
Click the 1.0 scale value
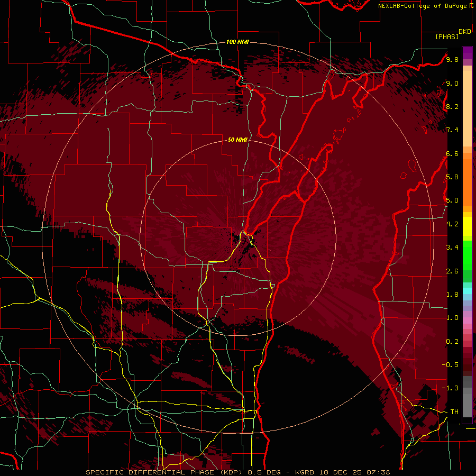click(452, 318)
